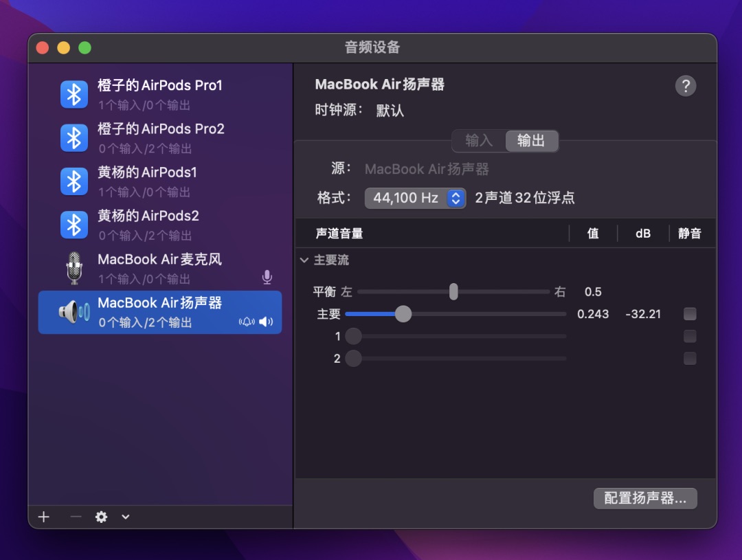
Task: Open the 时钟源 默认 selector
Action: (x=390, y=111)
